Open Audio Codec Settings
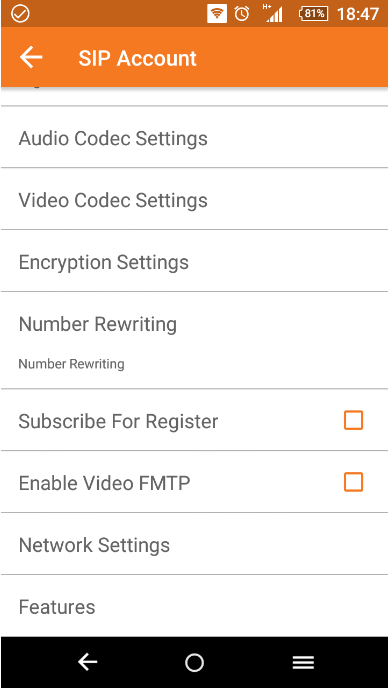This screenshot has width=389, height=688. click(194, 138)
